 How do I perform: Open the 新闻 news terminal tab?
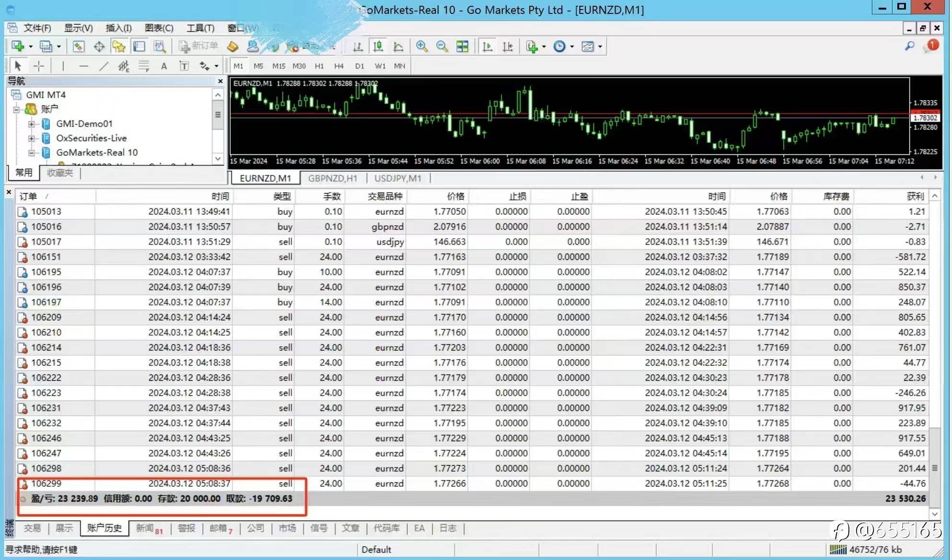144,528
